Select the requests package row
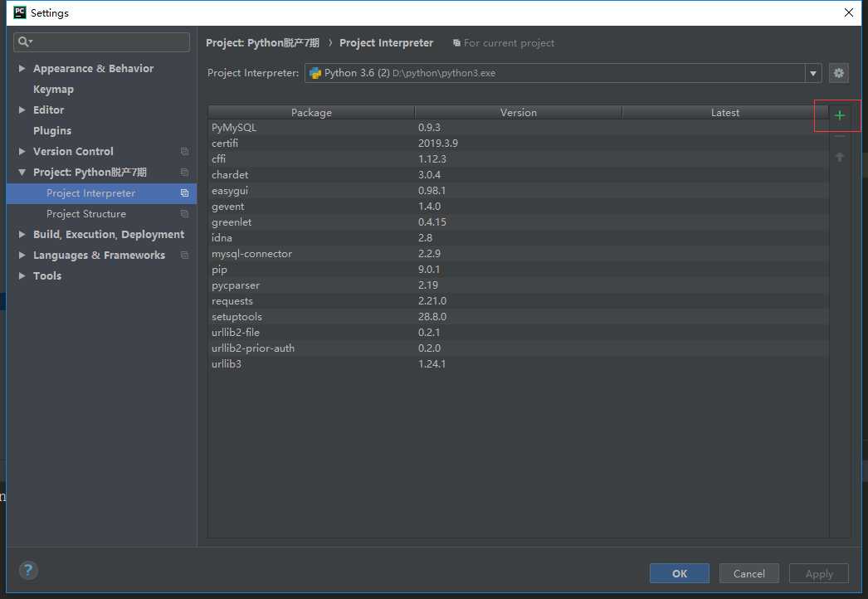 518,300
